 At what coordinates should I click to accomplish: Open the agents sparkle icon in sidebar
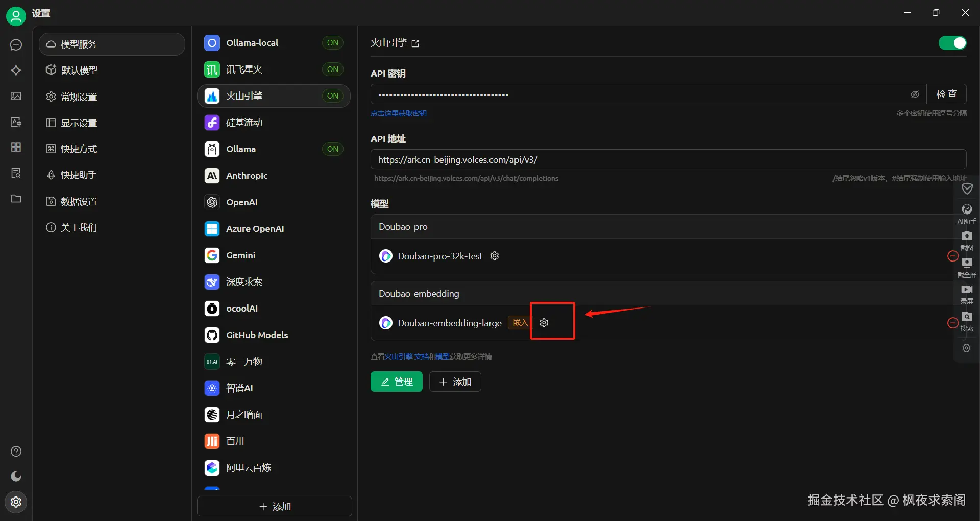[16, 70]
